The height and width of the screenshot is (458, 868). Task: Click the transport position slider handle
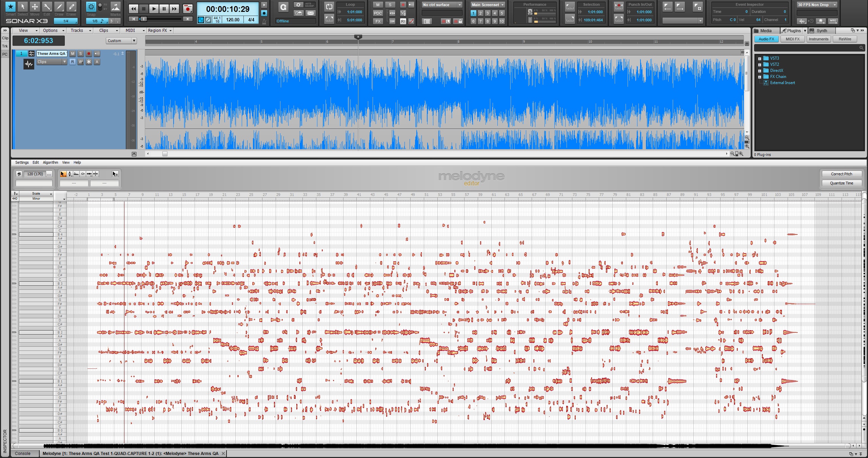click(144, 19)
